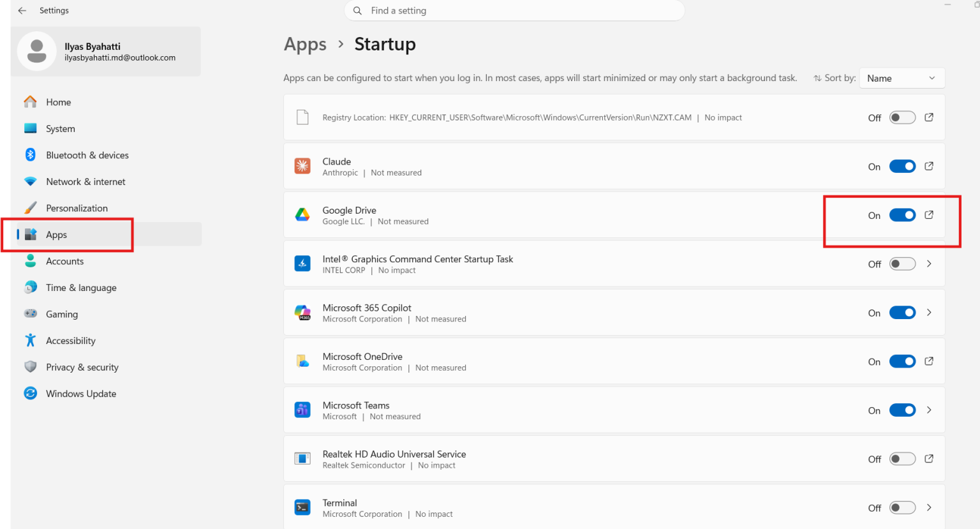Image resolution: width=980 pixels, height=529 pixels.
Task: Open Windows Update in sidebar
Action: (x=106, y=394)
